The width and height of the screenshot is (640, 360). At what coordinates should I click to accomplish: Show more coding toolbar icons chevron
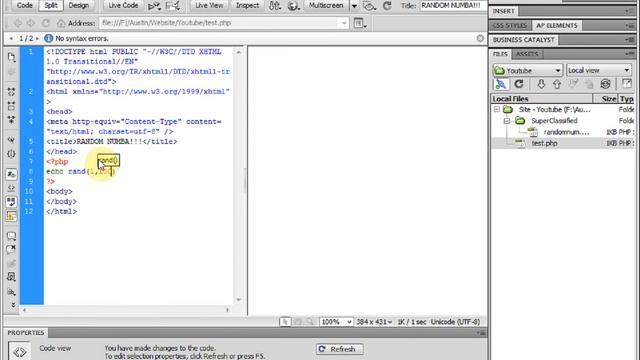coord(13,305)
